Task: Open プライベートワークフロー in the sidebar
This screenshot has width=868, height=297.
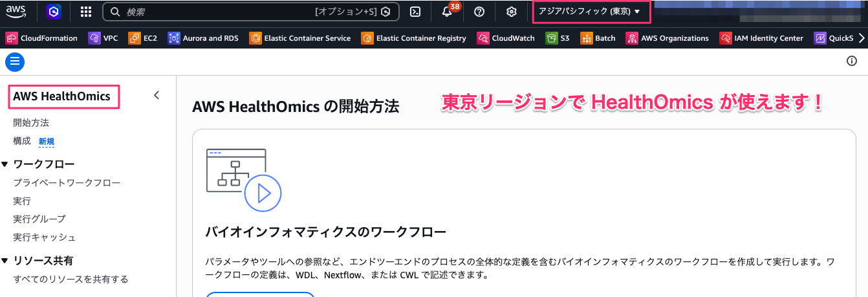Action: (67, 182)
